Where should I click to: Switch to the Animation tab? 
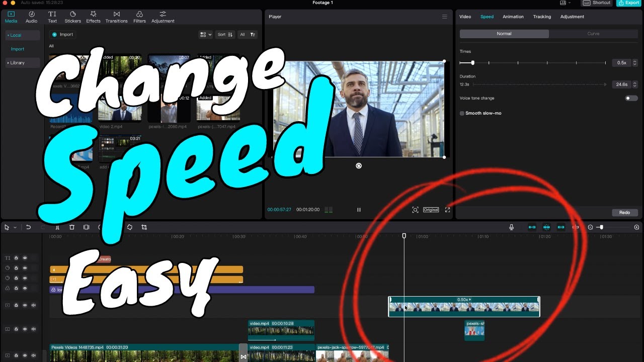tap(513, 17)
